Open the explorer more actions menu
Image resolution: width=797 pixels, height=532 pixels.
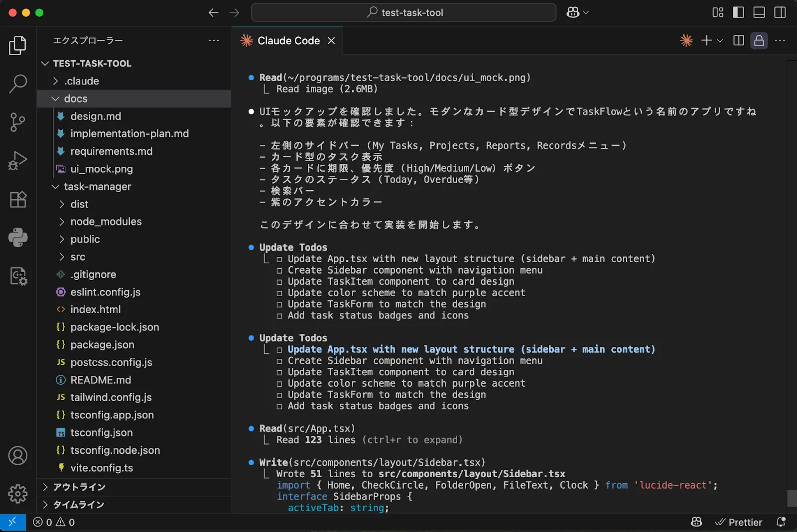[214, 40]
